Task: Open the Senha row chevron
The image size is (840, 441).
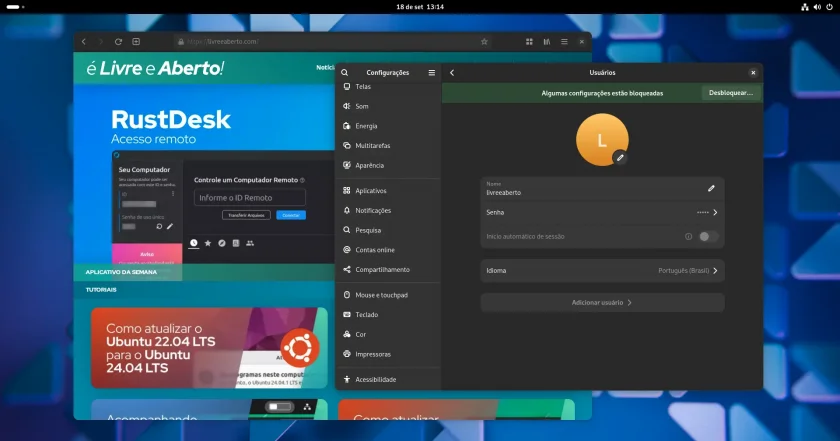Action: pos(715,212)
